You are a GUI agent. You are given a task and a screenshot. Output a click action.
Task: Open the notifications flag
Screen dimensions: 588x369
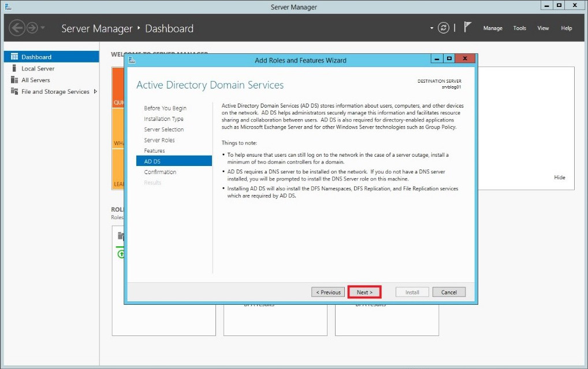(467, 27)
